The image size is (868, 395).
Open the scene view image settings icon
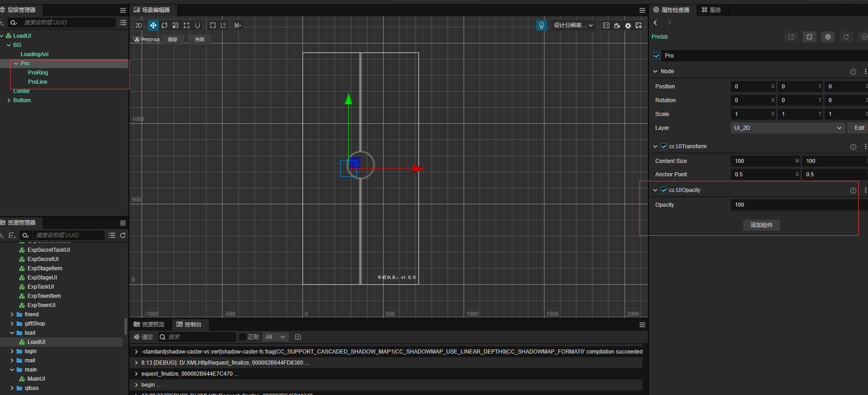click(639, 25)
